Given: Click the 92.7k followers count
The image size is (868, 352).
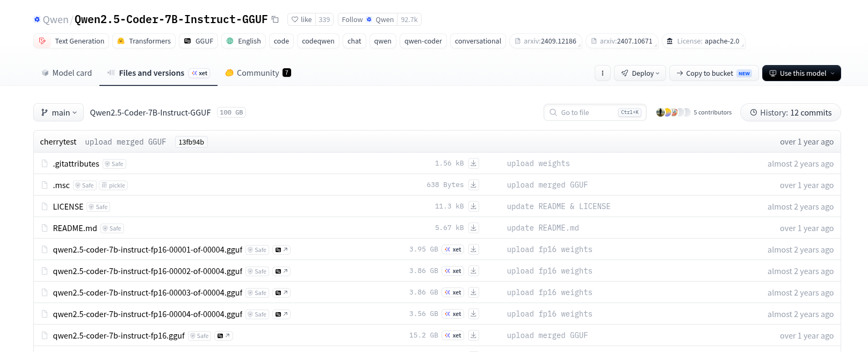Looking at the screenshot, I should [x=409, y=19].
